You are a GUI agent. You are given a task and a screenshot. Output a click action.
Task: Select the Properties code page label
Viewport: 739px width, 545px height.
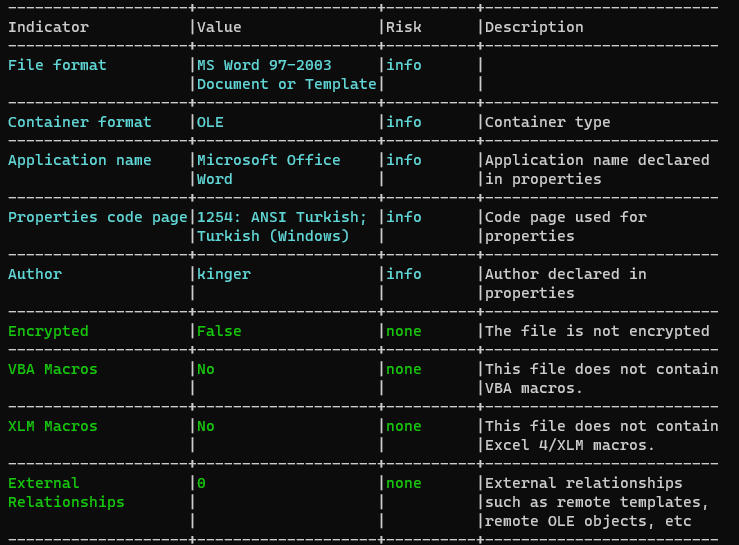click(x=98, y=217)
